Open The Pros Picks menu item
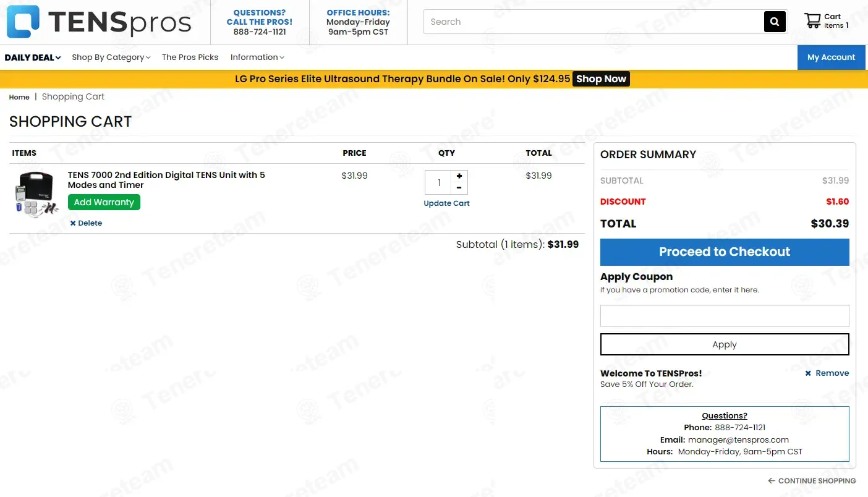The width and height of the screenshot is (868, 497). pyautogui.click(x=190, y=57)
